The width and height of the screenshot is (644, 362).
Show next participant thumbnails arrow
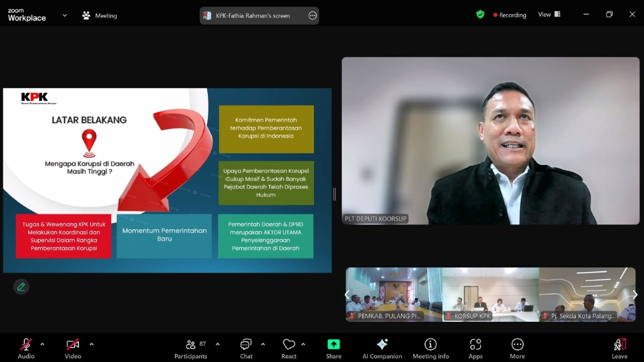pyautogui.click(x=635, y=295)
